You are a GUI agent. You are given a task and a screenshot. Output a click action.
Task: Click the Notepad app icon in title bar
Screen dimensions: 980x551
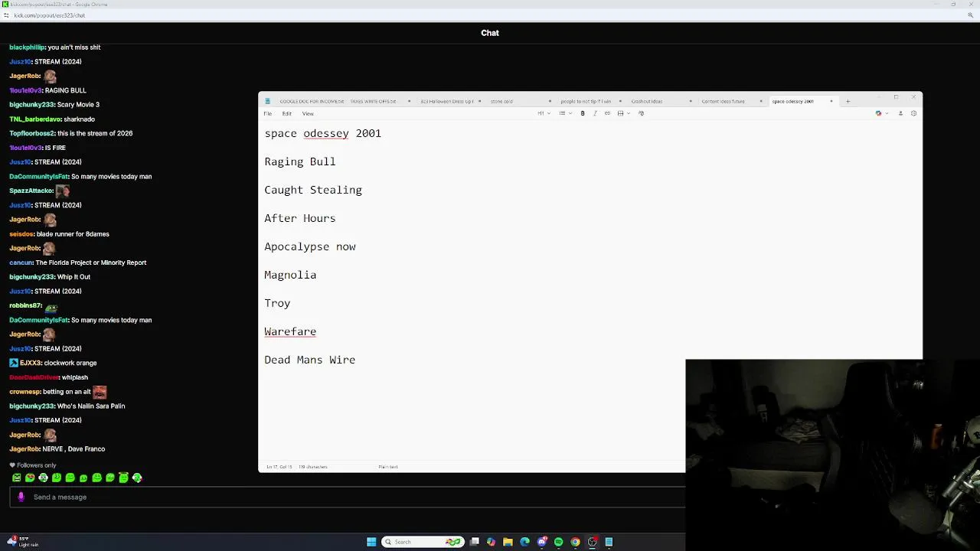tap(267, 101)
